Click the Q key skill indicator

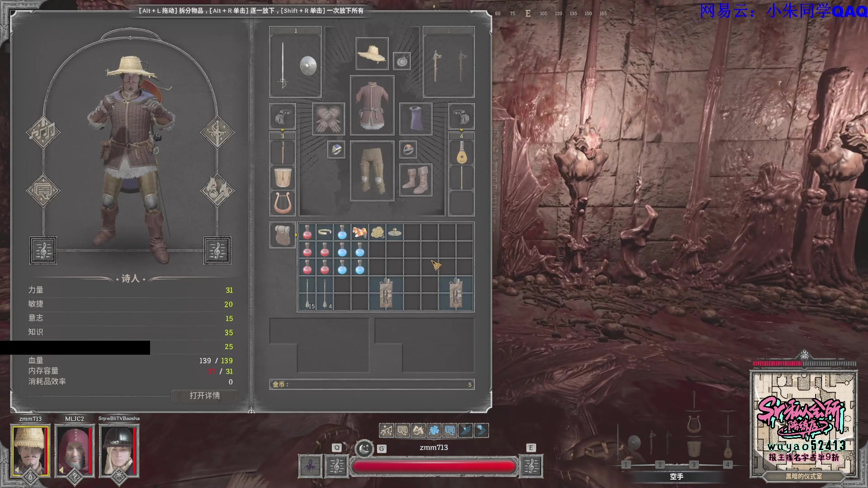(x=337, y=447)
